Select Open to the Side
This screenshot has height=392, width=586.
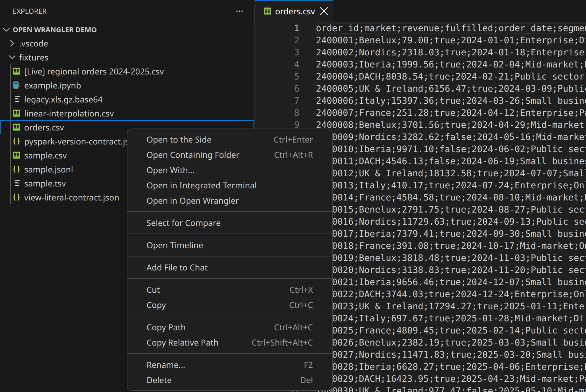(x=230, y=140)
